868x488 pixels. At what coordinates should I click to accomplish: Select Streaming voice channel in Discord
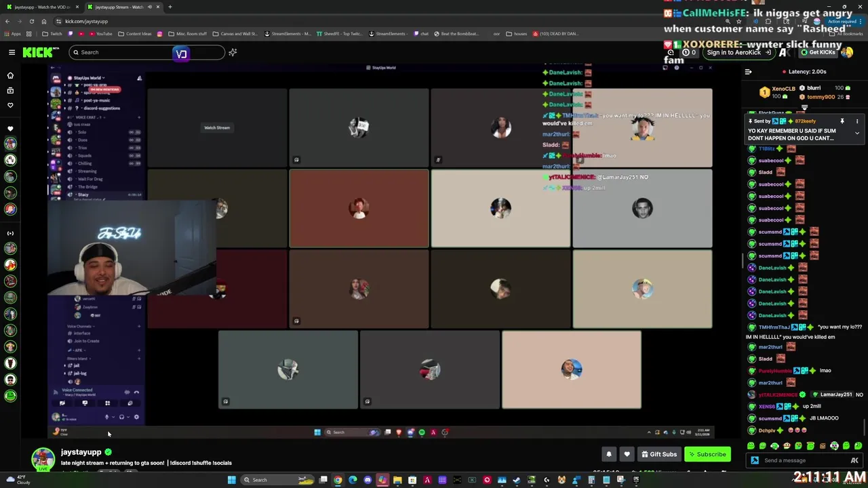pos(88,171)
